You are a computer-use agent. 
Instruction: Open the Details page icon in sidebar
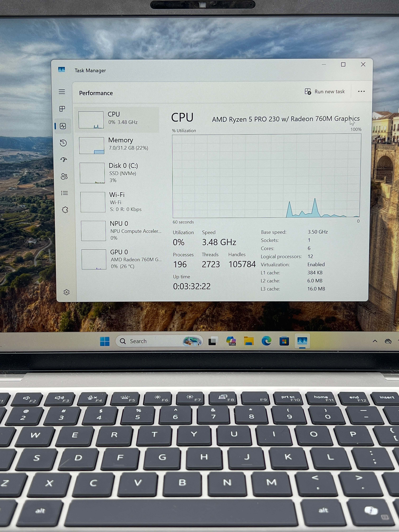65,193
